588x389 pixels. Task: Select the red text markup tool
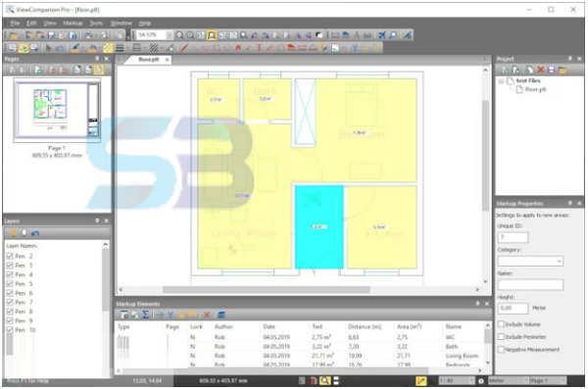pyautogui.click(x=259, y=48)
